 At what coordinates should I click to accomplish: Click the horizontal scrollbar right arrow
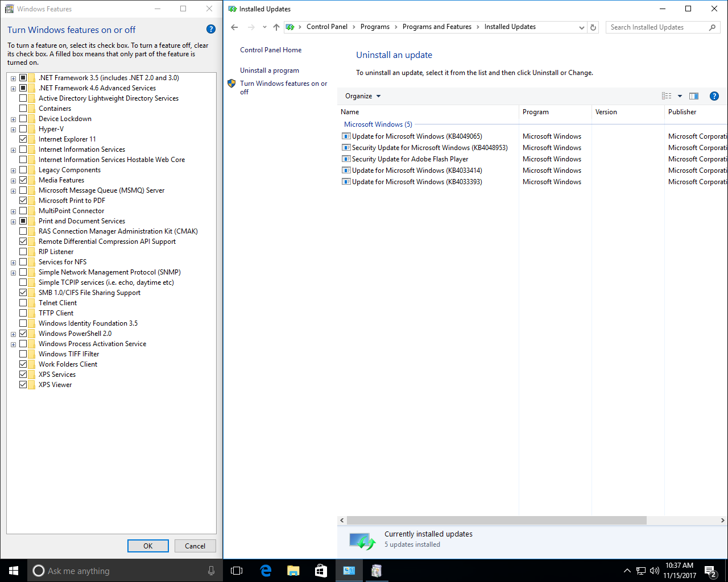click(x=722, y=521)
